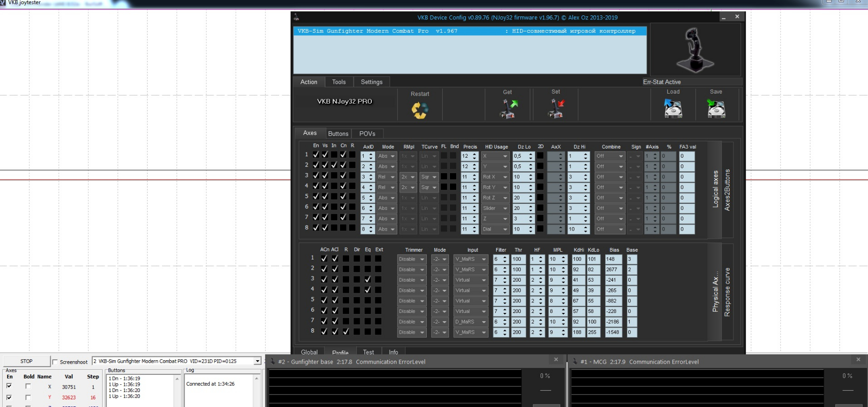Screen dimensions: 868x407
Task: Select the Axes tab
Action: 310,133
